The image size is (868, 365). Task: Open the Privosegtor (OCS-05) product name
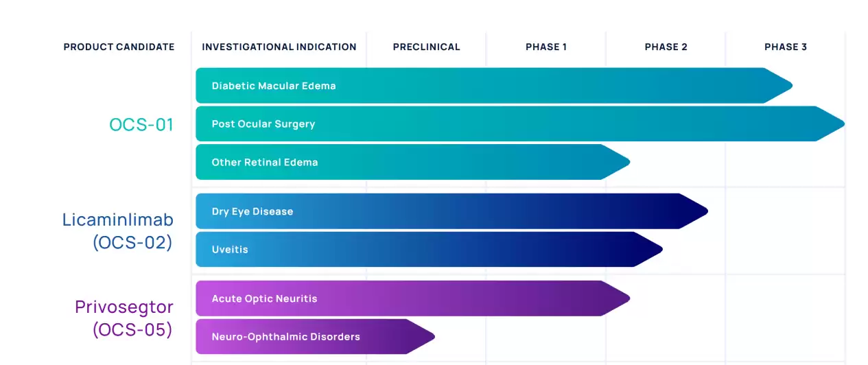124,318
